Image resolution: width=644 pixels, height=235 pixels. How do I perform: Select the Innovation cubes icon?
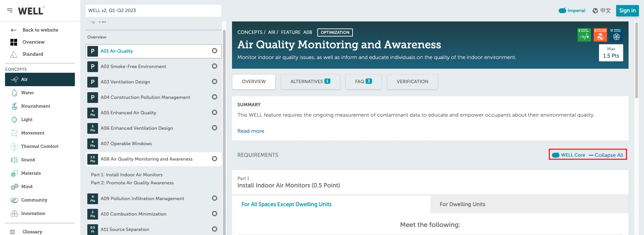click(x=14, y=214)
